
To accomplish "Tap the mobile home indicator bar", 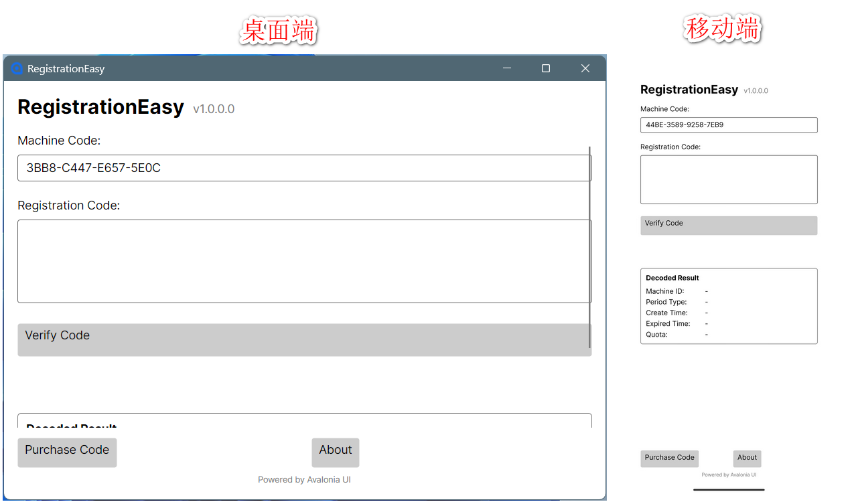I will point(729,489).
